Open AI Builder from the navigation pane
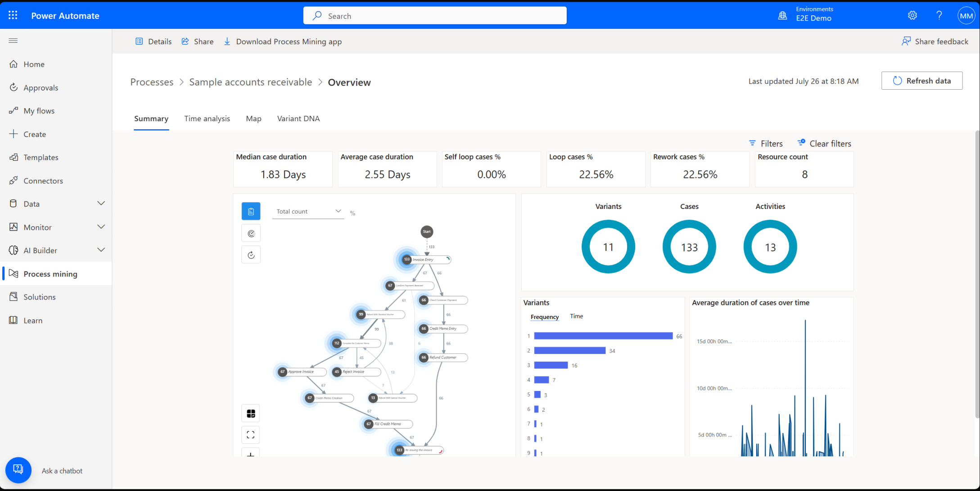980x491 pixels. pos(41,250)
